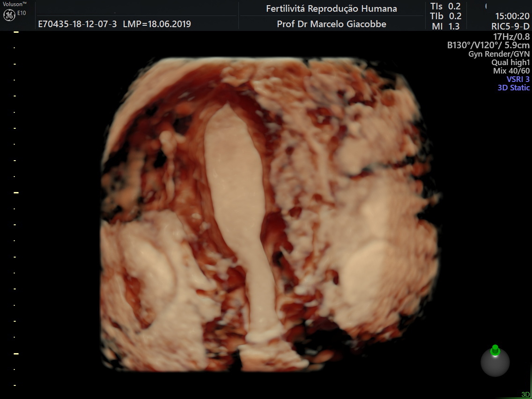
Task: Click the LMP=18.06.2019 date field
Action: [157, 24]
